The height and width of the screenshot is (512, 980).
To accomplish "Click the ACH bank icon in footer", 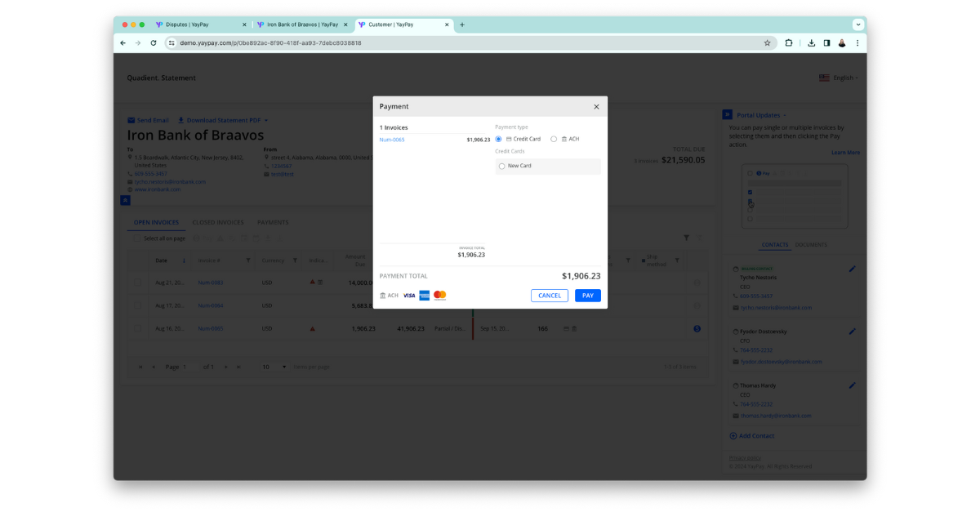I will click(383, 296).
